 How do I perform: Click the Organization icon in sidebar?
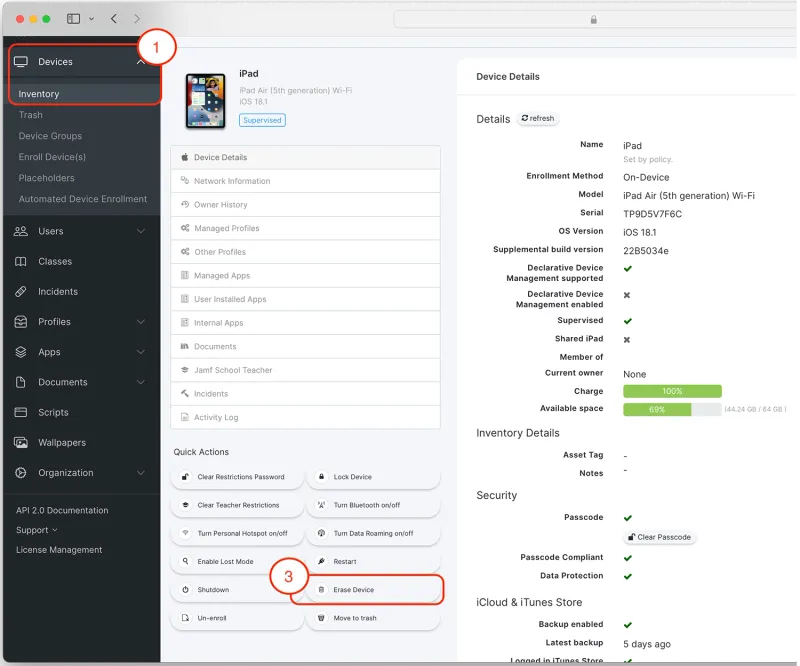point(20,473)
